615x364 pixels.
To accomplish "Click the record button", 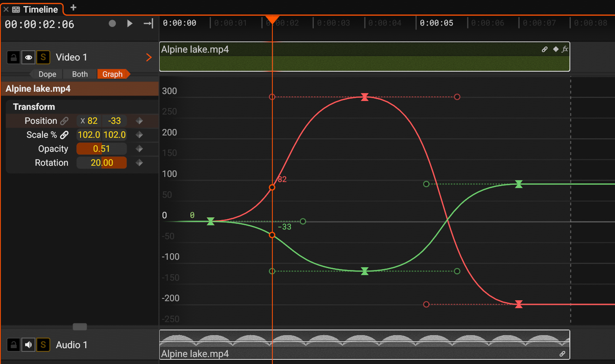I will tap(112, 23).
